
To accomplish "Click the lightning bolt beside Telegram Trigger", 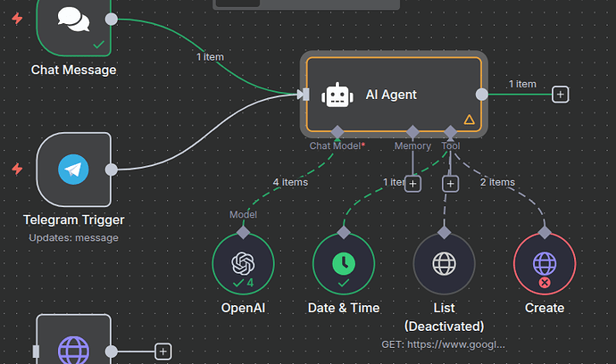I will point(17,169).
